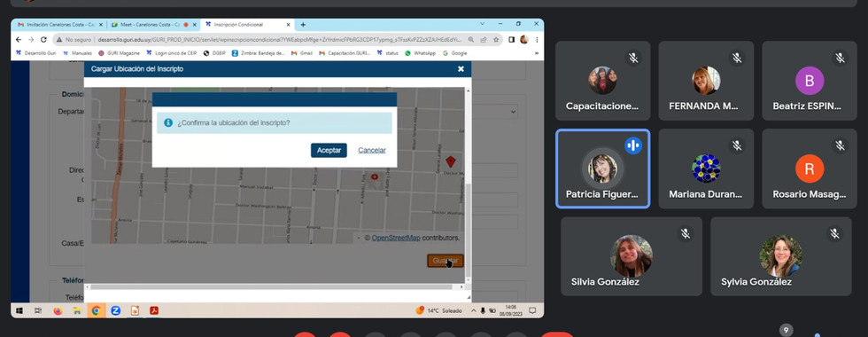Viewport: 868px width, 337px height.
Task: Open the Chrome profile avatar
Action: (x=524, y=40)
